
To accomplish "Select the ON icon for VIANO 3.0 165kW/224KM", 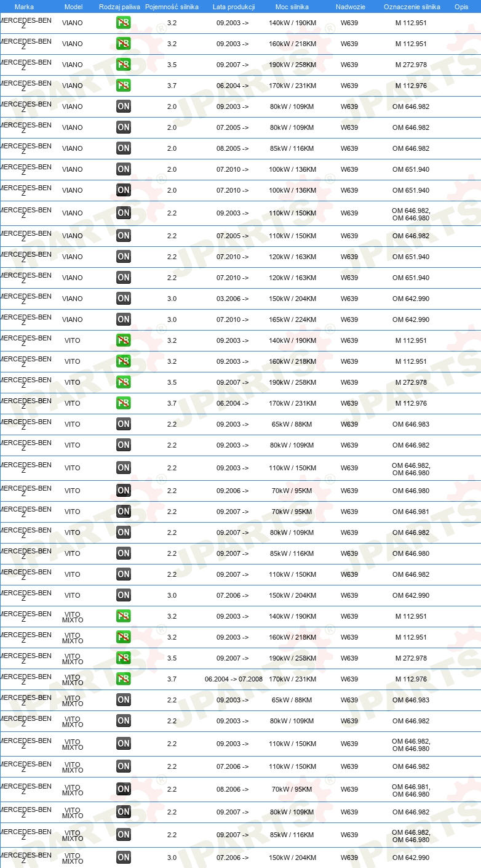I will (x=123, y=319).
